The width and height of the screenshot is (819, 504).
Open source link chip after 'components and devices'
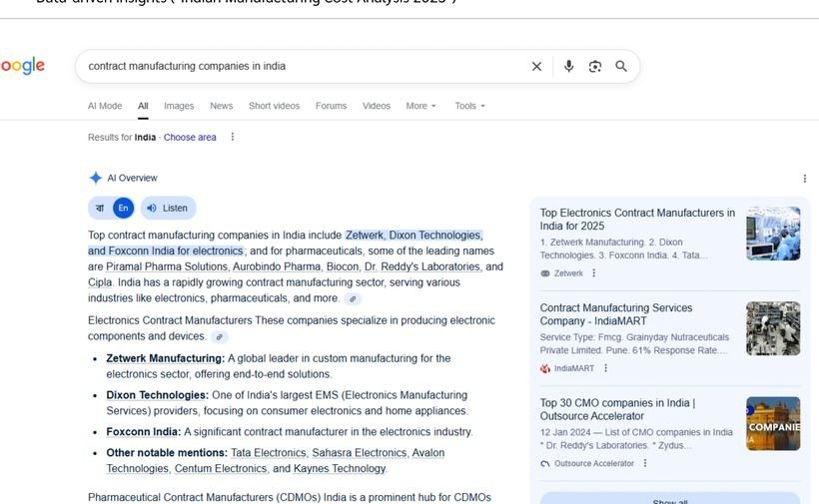coord(220,337)
